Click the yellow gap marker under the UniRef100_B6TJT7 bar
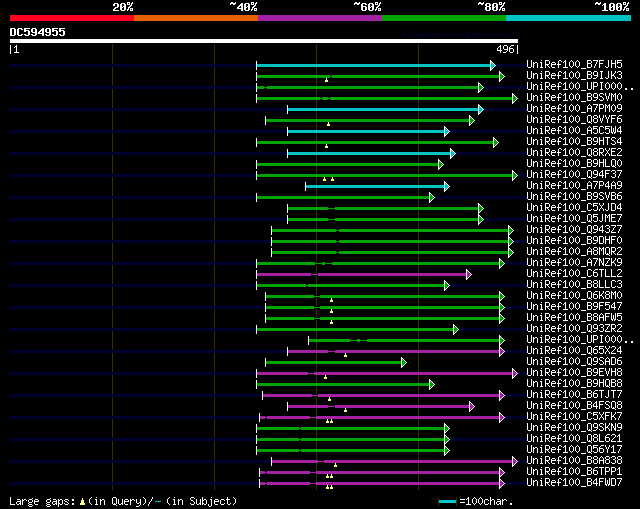Image resolution: width=640 pixels, height=509 pixels. click(329, 399)
